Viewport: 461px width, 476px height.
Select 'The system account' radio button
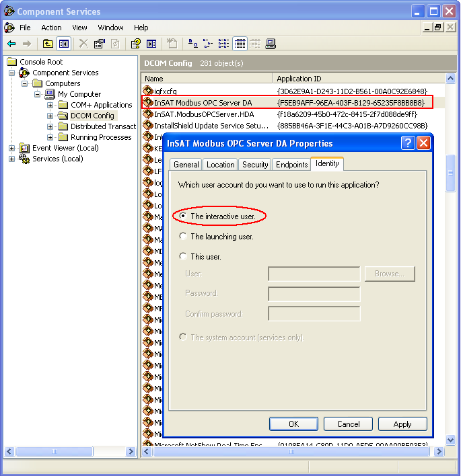[x=183, y=337]
